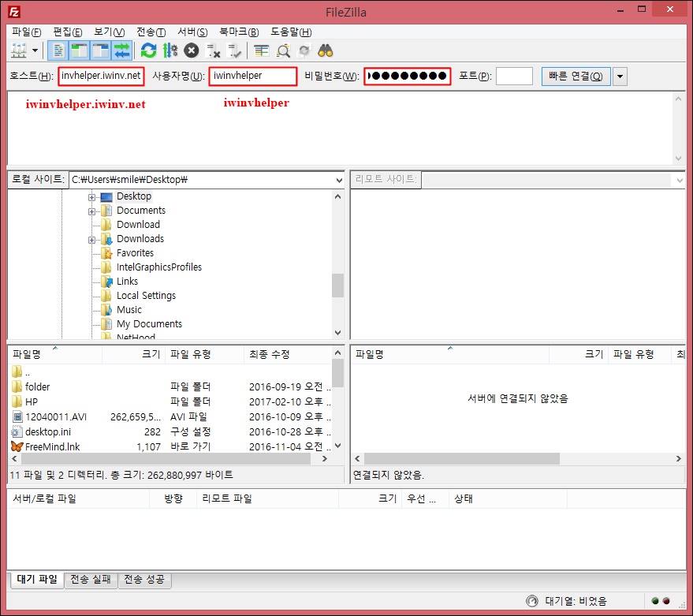
Task: Open the 서버(S) menu
Action: 192,32
